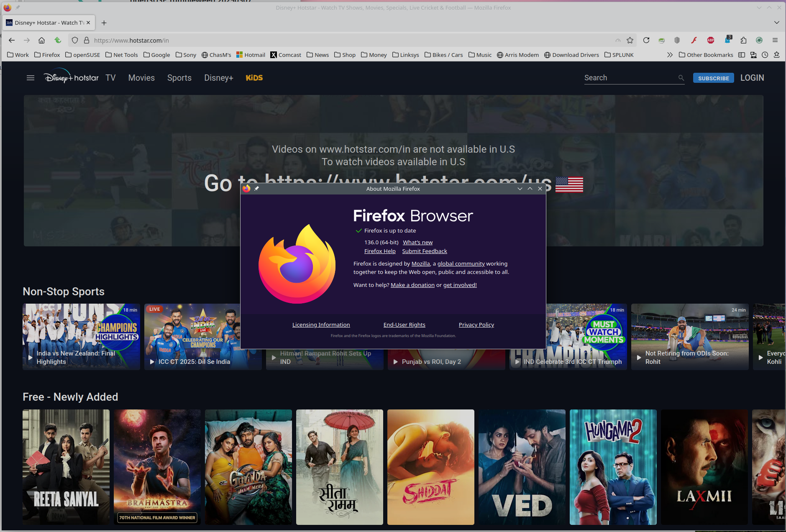
Task: Close the Disney+ Hotstar tab
Action: tap(88, 23)
